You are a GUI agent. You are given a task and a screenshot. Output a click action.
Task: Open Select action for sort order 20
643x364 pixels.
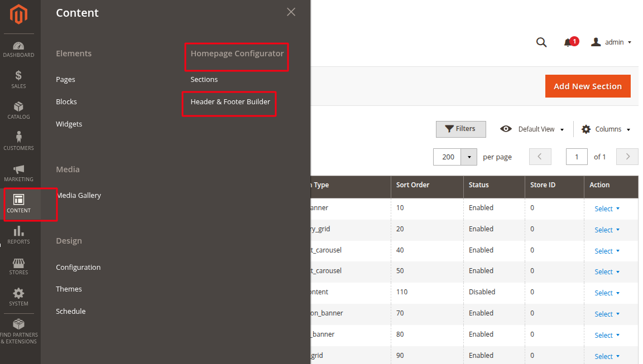click(x=607, y=230)
